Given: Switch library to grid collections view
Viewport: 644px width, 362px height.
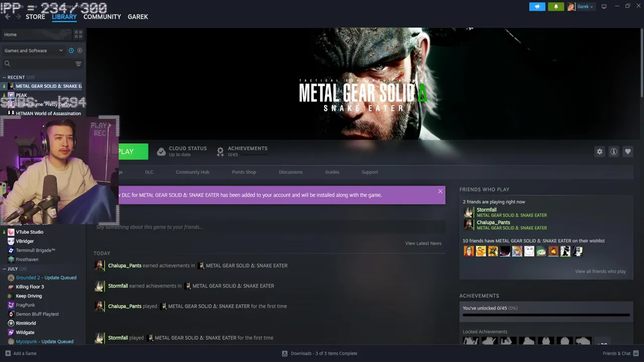Looking at the screenshot, I should coord(78,34).
